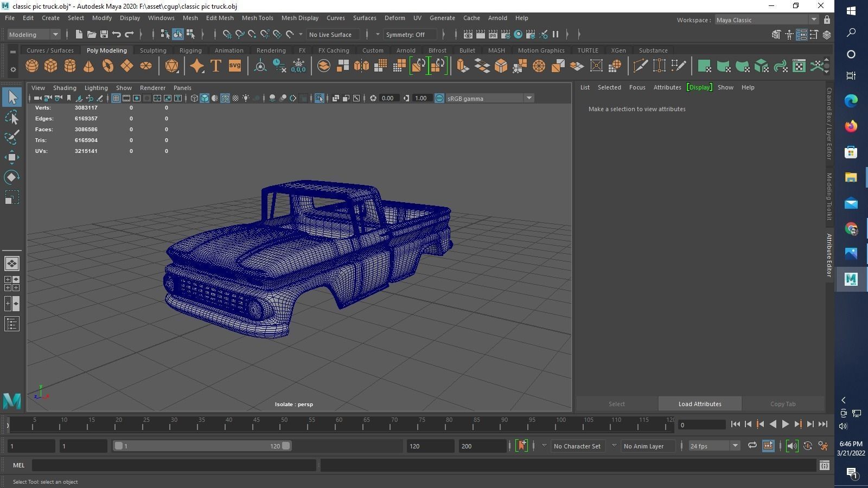Open the Attribute Editor Focus menu
This screenshot has height=488, width=868.
point(637,87)
